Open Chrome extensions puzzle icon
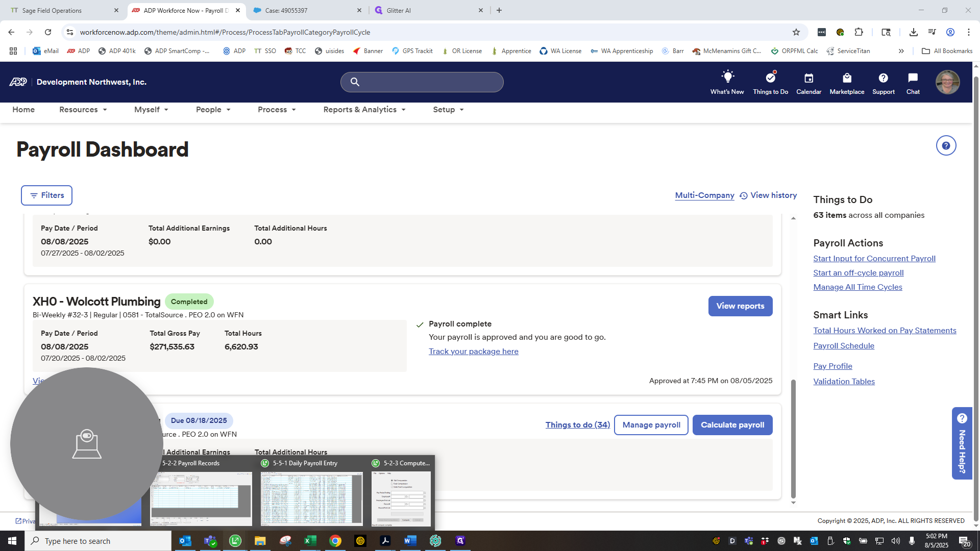The image size is (980, 551). pyautogui.click(x=859, y=32)
